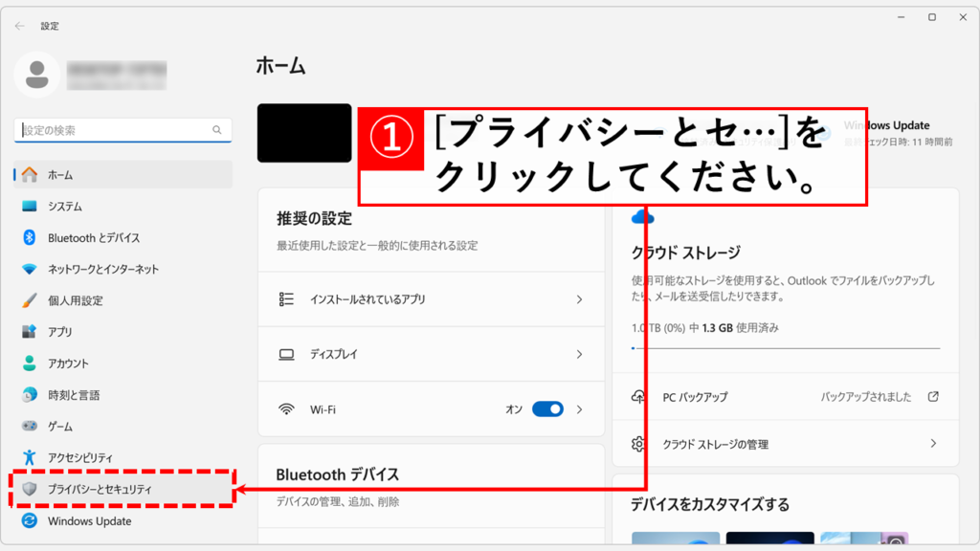Viewport: 980px width, 551px height.
Task: Click the Accounts person icon
Action: [30, 364]
